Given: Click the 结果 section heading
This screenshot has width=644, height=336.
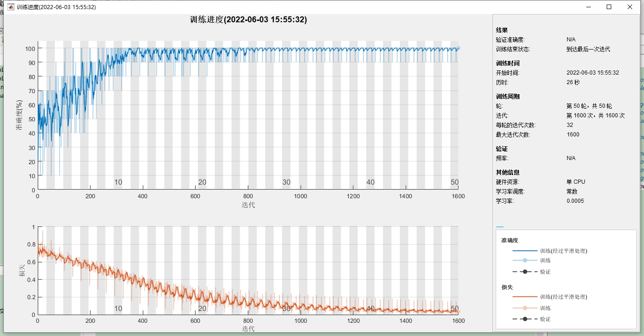Looking at the screenshot, I should pyautogui.click(x=502, y=30).
